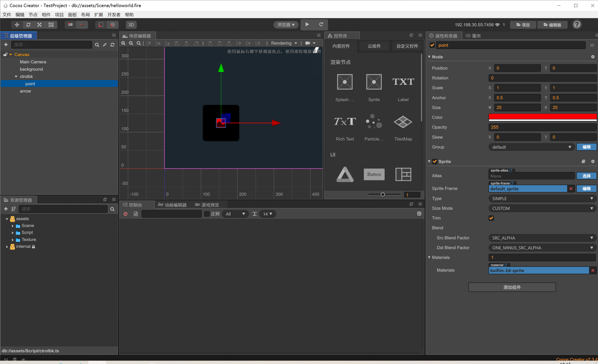
Task: Switch to the 动画编辑器 tab
Action: 172,205
